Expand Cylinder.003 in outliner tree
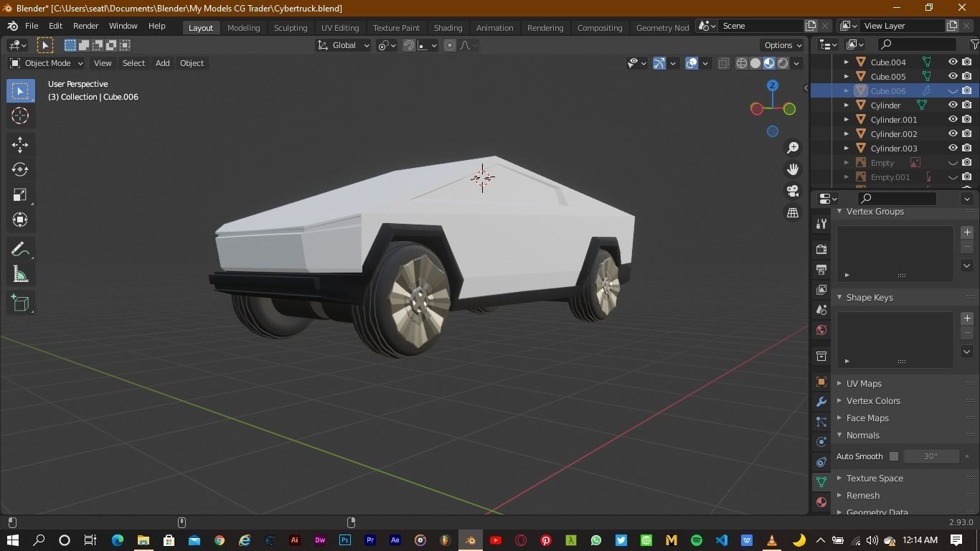Screen dimensions: 980x551 point(846,149)
